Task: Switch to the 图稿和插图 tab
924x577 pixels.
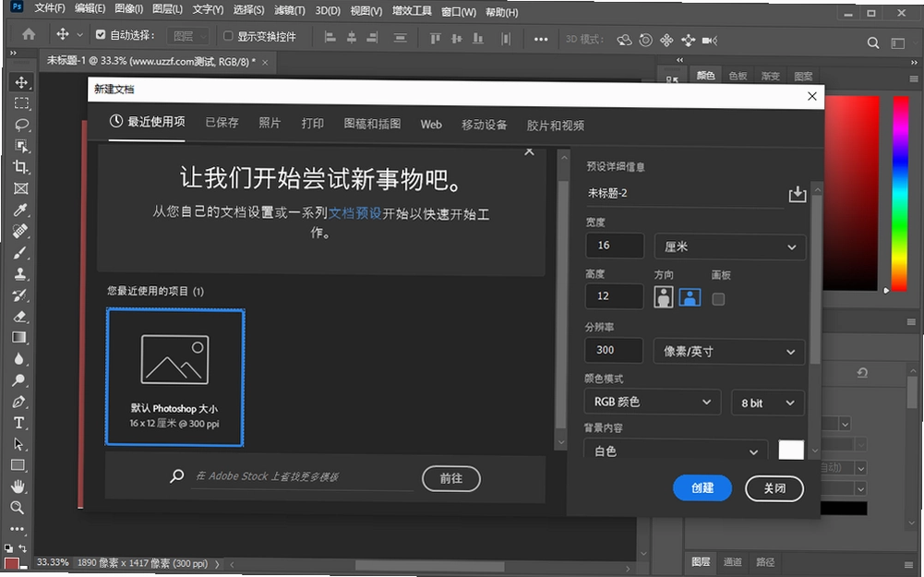Action: [372, 124]
